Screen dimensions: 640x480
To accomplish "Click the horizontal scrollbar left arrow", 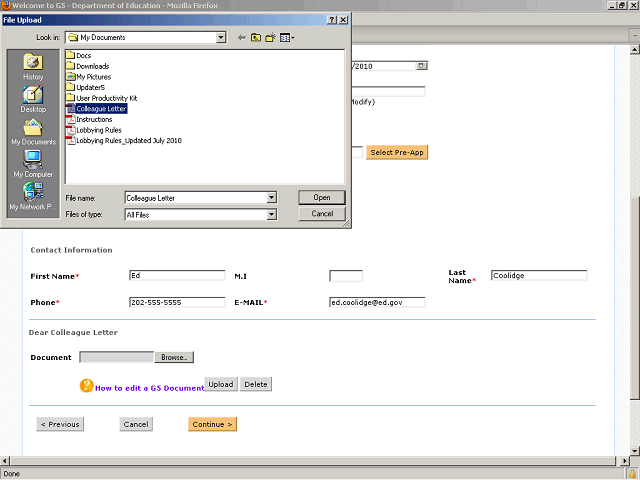I will point(5,461).
